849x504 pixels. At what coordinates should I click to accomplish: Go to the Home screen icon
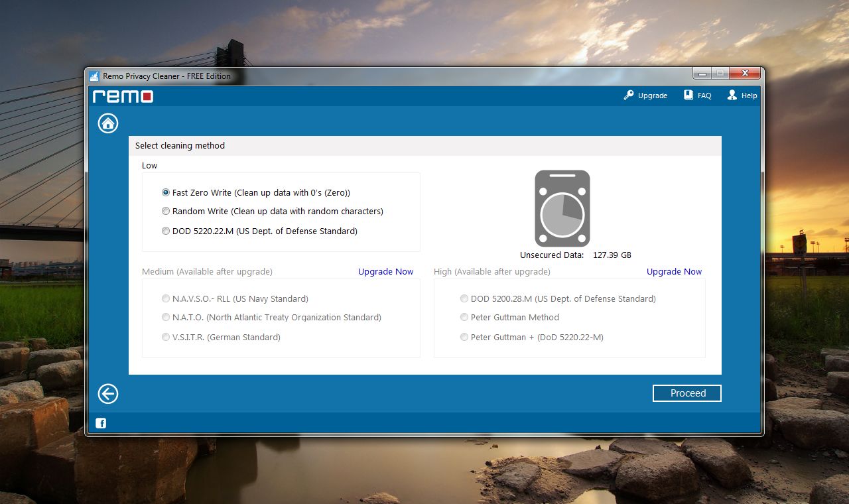(108, 123)
